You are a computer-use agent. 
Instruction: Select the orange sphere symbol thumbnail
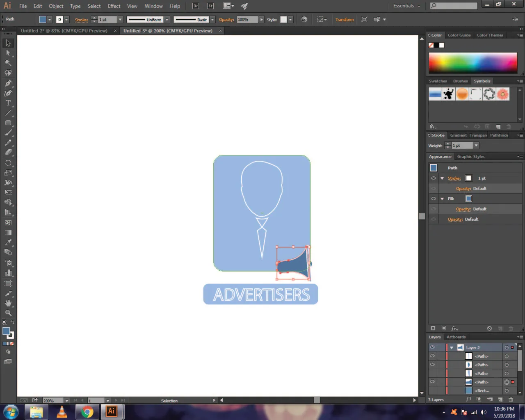tap(462, 94)
